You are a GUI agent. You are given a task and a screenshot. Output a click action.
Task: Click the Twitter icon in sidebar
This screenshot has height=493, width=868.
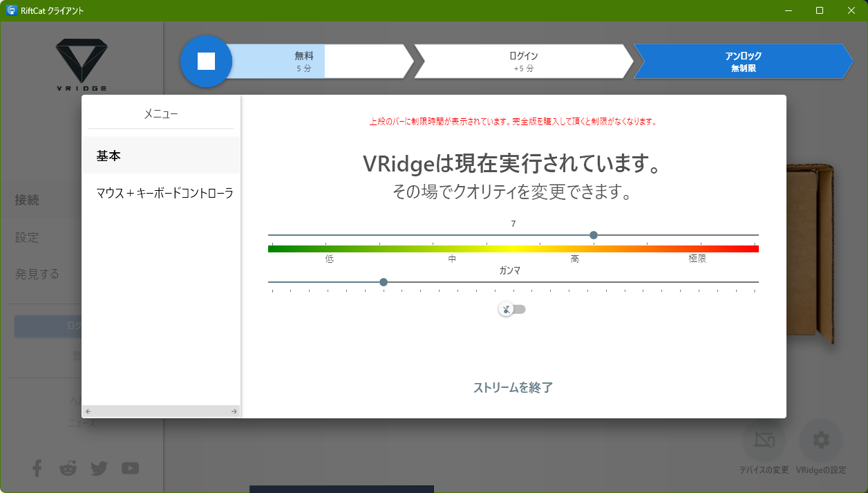pos(99,468)
